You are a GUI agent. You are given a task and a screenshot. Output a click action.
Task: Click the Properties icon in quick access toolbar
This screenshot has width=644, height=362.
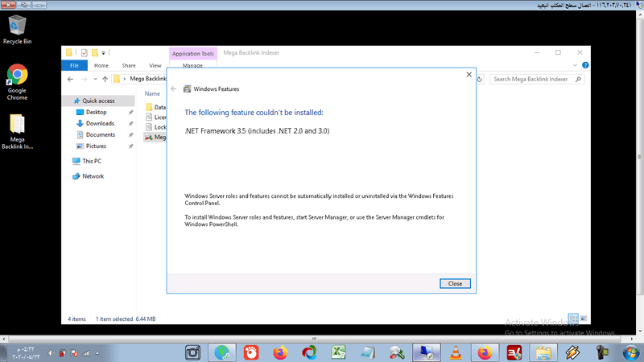85,52
